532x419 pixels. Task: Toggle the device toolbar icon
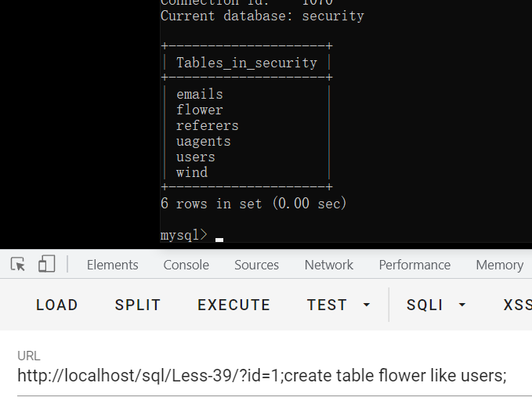(x=46, y=264)
